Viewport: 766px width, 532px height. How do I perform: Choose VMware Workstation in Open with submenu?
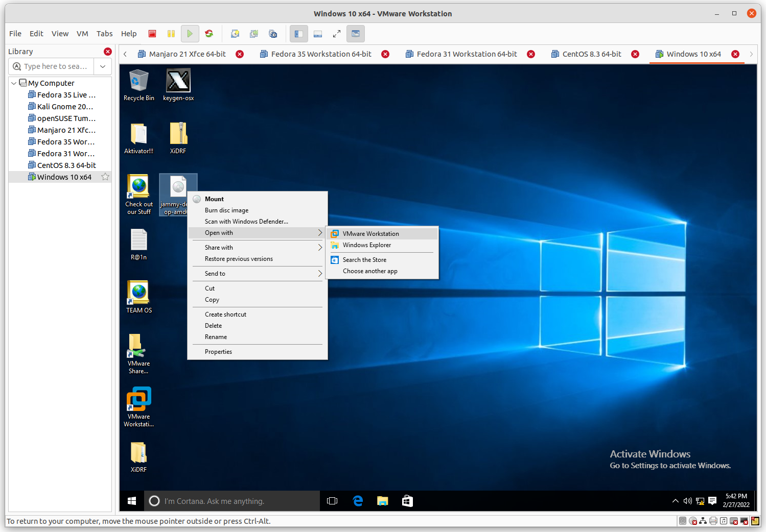pos(382,234)
